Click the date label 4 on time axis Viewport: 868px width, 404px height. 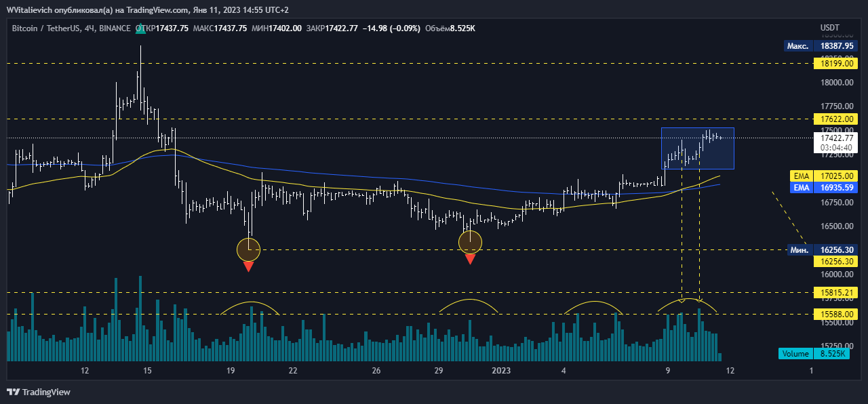[564, 371]
